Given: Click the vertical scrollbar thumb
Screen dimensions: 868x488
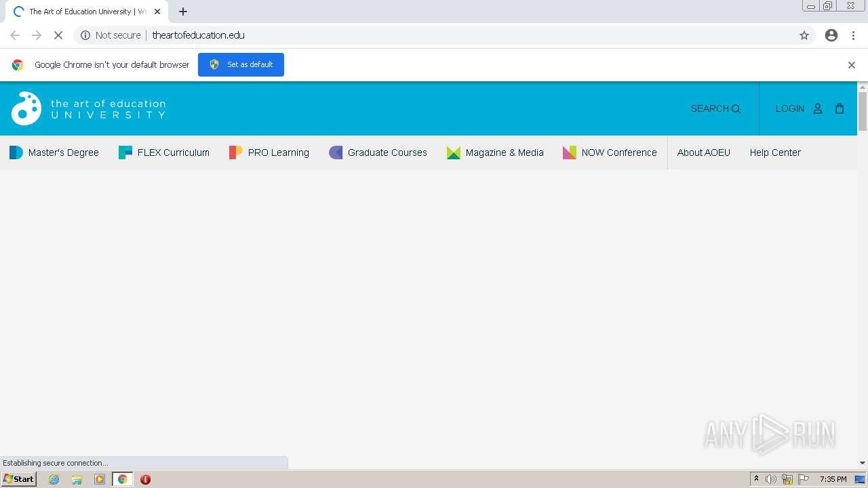Looking at the screenshot, I should [x=863, y=111].
